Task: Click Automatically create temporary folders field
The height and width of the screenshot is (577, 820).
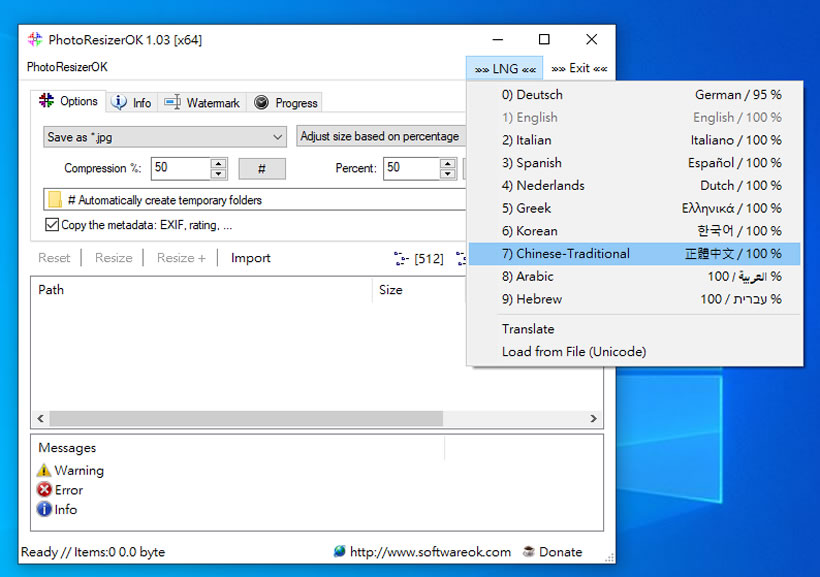Action: pos(255,200)
